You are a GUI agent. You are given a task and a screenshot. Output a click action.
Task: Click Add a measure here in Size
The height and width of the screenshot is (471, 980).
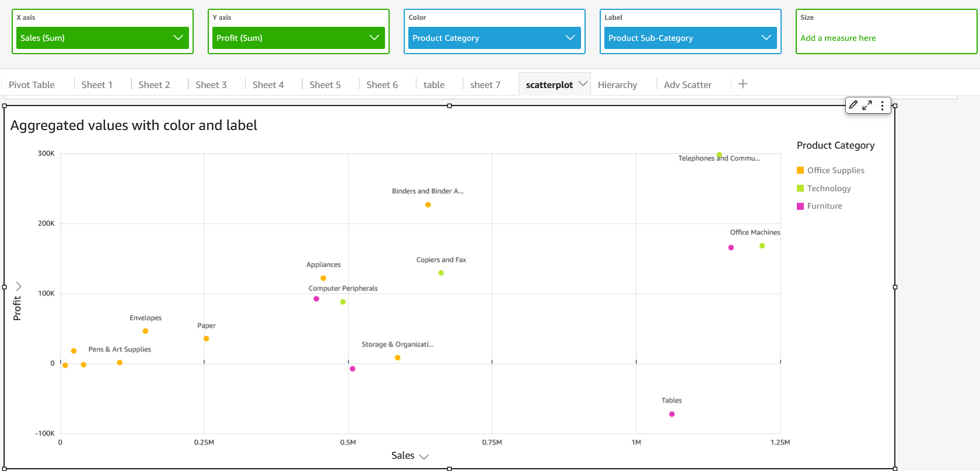[838, 38]
